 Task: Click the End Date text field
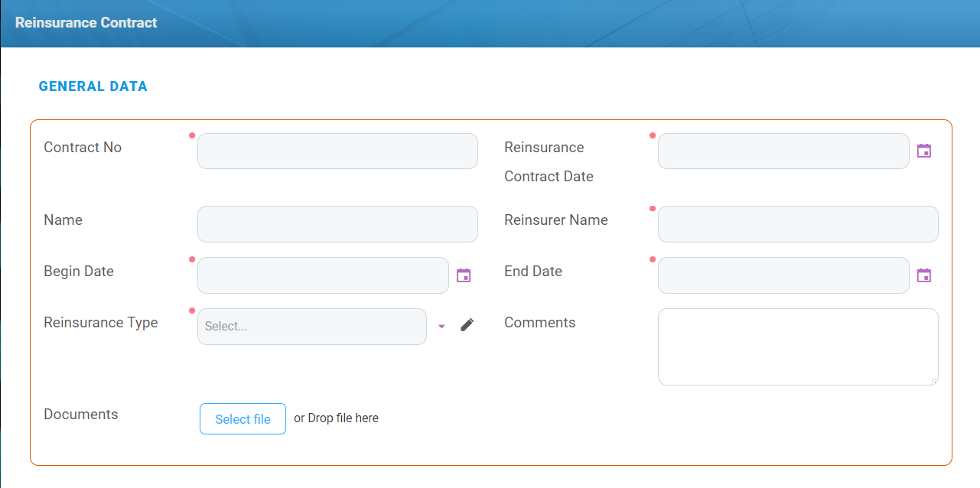coord(783,275)
